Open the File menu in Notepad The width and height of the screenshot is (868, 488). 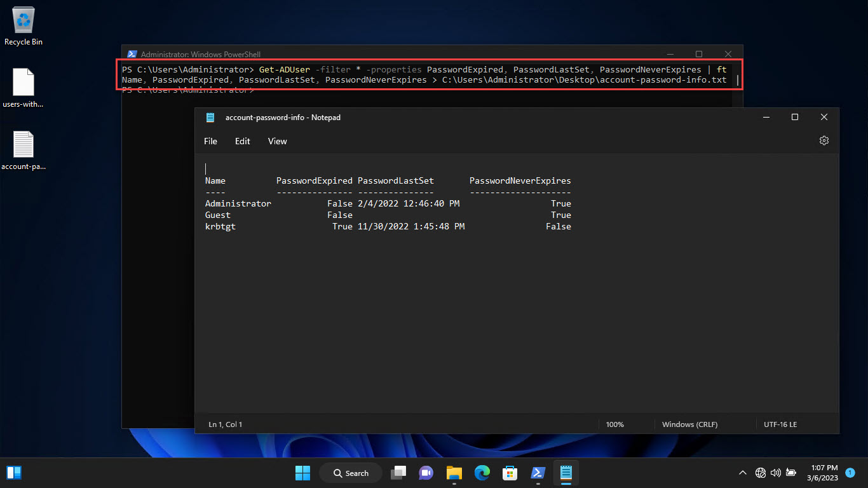210,141
